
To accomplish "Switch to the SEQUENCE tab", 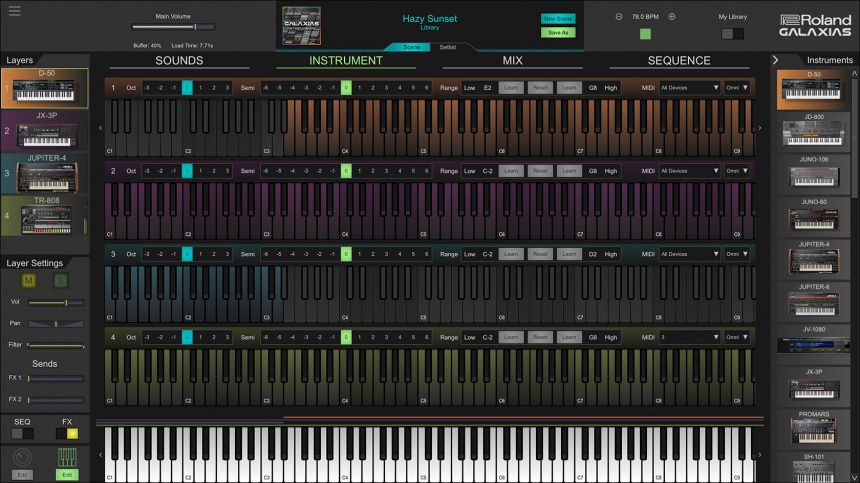I will (679, 61).
